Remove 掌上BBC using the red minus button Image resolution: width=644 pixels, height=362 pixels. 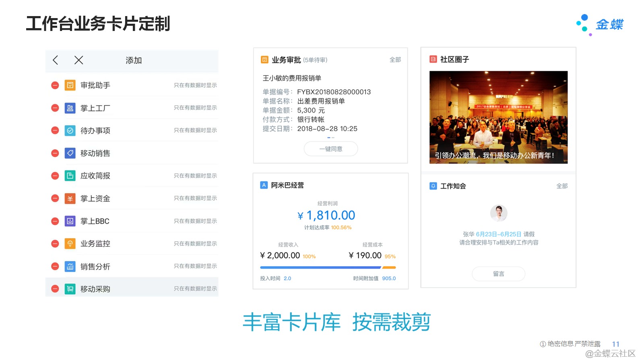55,221
